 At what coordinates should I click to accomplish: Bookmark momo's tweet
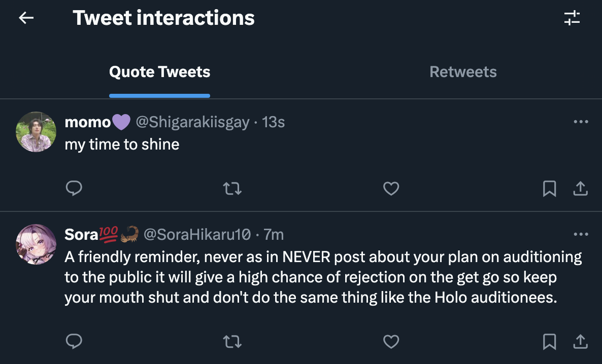(549, 189)
